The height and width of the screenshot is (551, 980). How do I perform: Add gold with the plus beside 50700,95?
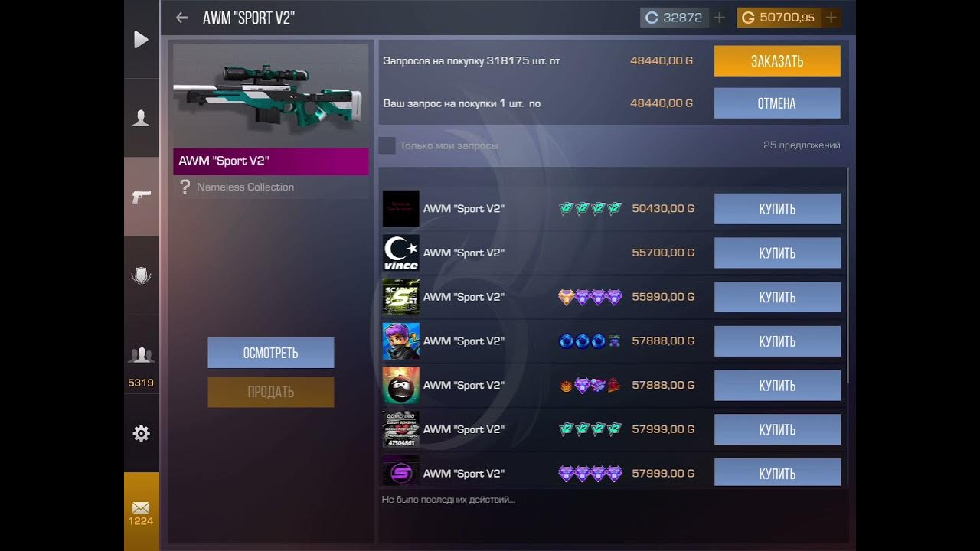click(x=831, y=18)
